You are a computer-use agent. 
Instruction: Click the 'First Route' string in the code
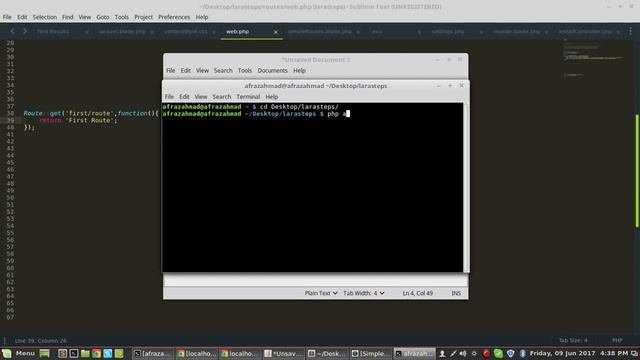89,120
